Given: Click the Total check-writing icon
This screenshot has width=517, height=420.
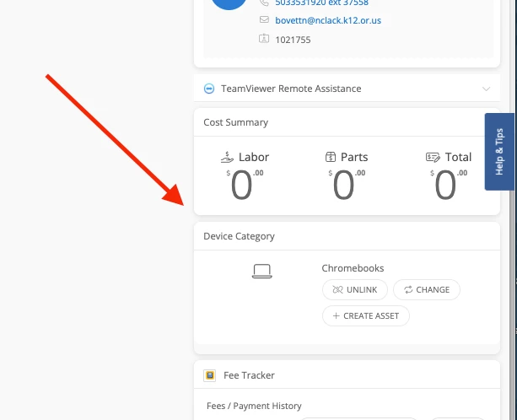Looking at the screenshot, I should (433, 157).
